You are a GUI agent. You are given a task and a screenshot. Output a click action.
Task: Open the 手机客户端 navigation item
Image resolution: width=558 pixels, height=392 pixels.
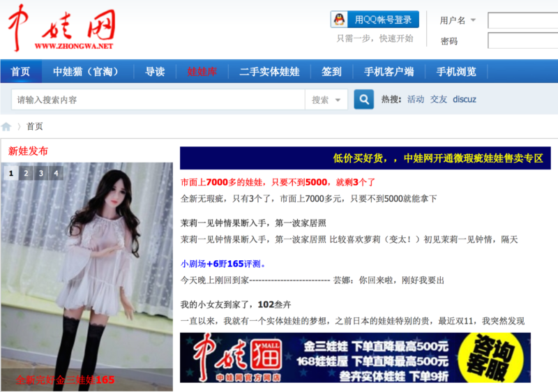pos(389,72)
